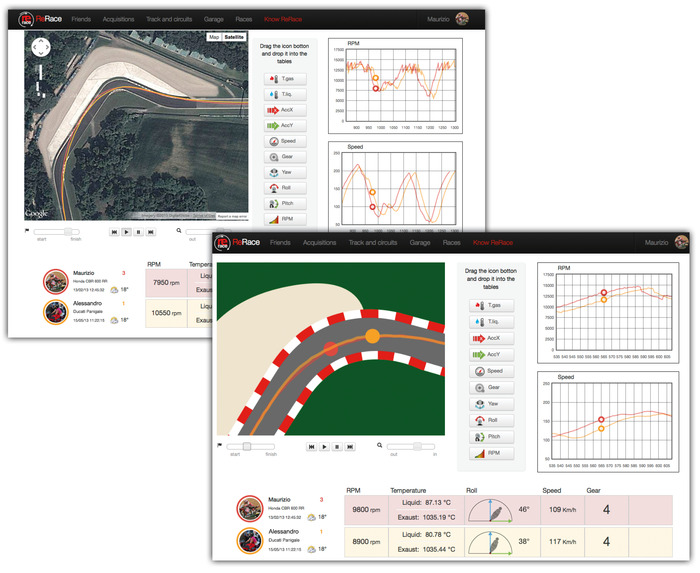The height and width of the screenshot is (573, 700).
Task: Click zoom magnifier icon in front window
Action: [x=379, y=445]
